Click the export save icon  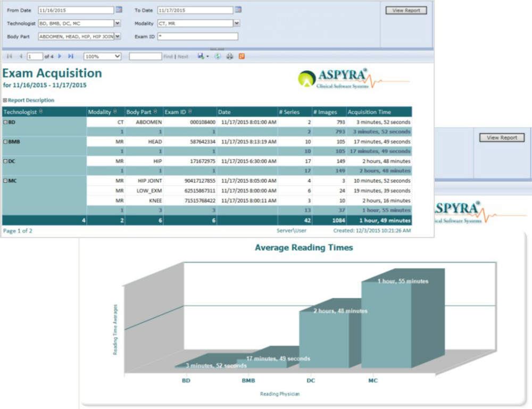(201, 56)
